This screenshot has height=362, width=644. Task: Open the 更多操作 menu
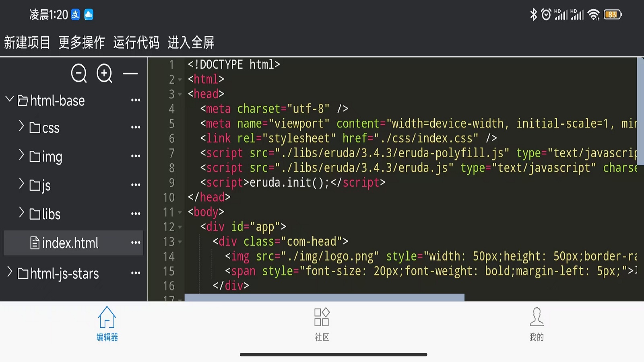tap(82, 42)
